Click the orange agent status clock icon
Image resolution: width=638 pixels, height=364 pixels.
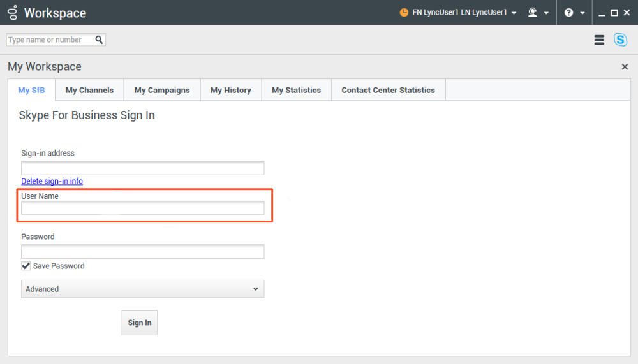click(x=404, y=13)
